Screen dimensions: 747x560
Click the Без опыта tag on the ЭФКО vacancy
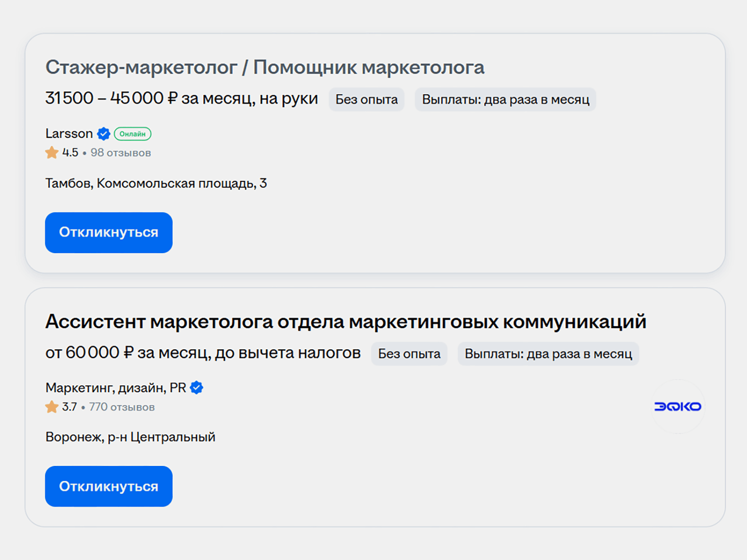point(409,354)
